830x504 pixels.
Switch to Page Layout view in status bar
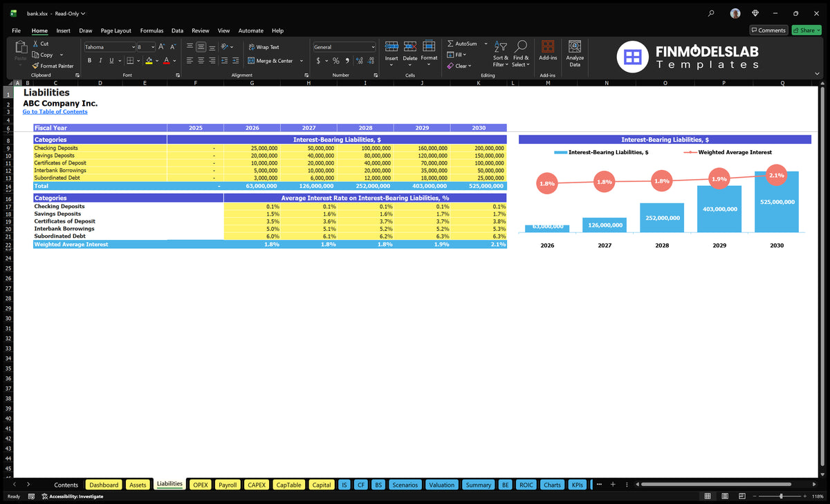click(723, 496)
